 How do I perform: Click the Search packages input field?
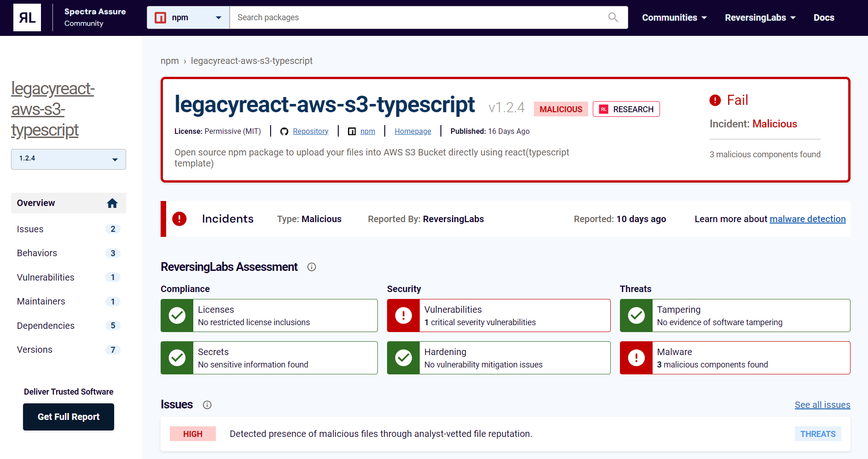tap(418, 17)
